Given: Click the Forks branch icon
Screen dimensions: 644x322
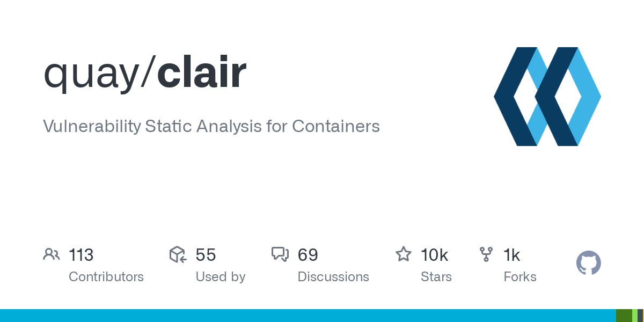Looking at the screenshot, I should pyautogui.click(x=486, y=254).
